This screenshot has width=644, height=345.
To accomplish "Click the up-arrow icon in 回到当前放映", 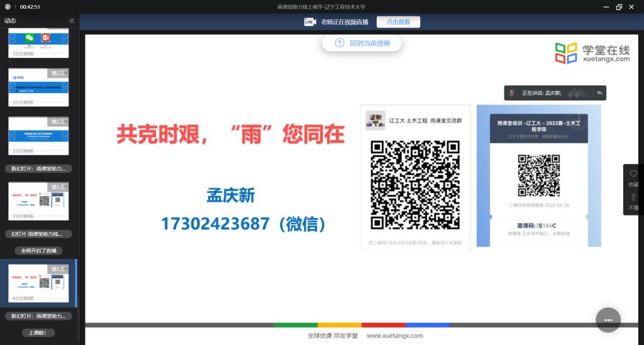I will click(340, 43).
